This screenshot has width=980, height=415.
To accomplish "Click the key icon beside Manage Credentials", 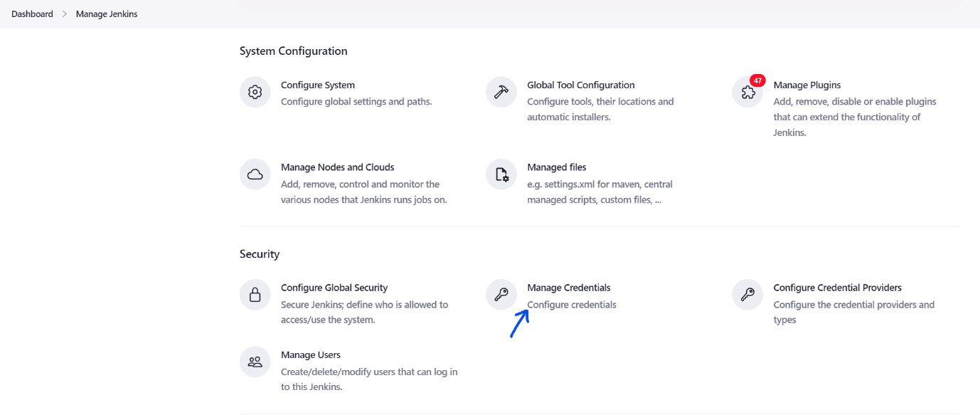I will 501,295.
